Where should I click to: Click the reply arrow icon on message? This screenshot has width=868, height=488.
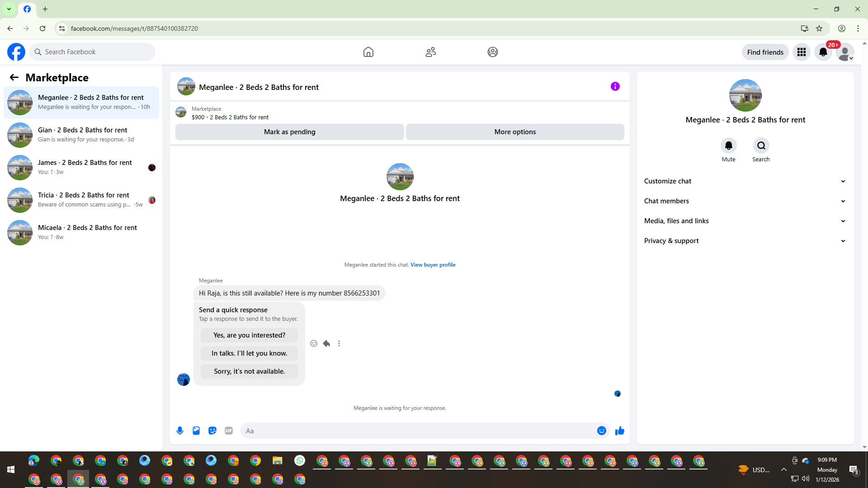point(326,343)
